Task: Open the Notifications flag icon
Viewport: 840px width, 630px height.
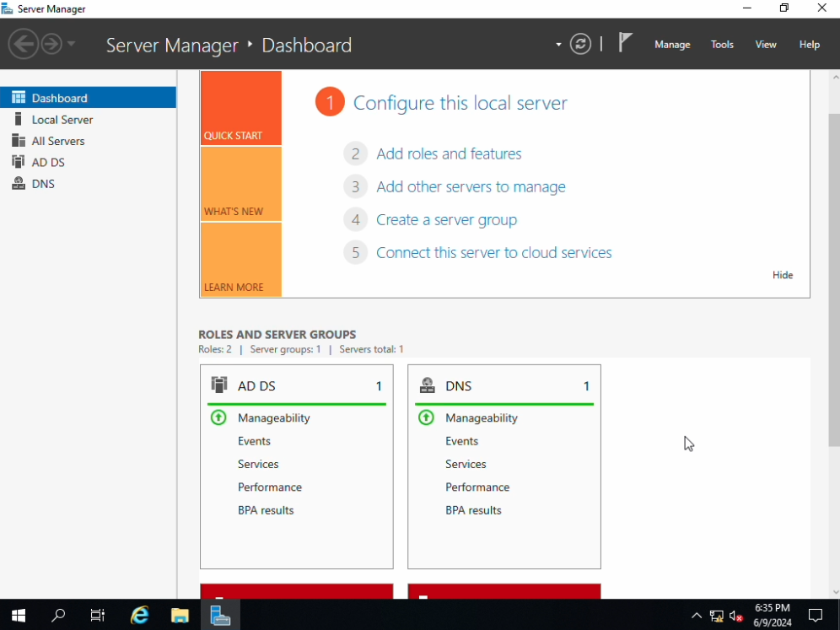Action: coord(625,43)
